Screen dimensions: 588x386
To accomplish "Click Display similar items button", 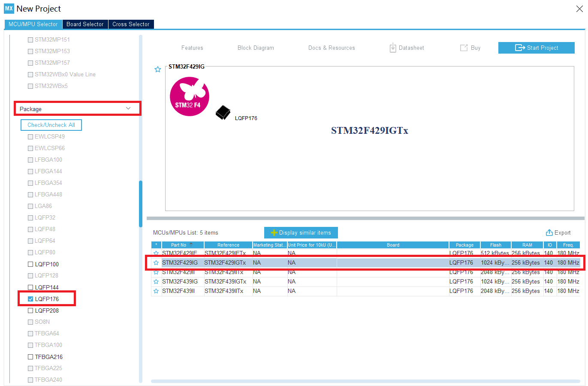I will (x=301, y=232).
